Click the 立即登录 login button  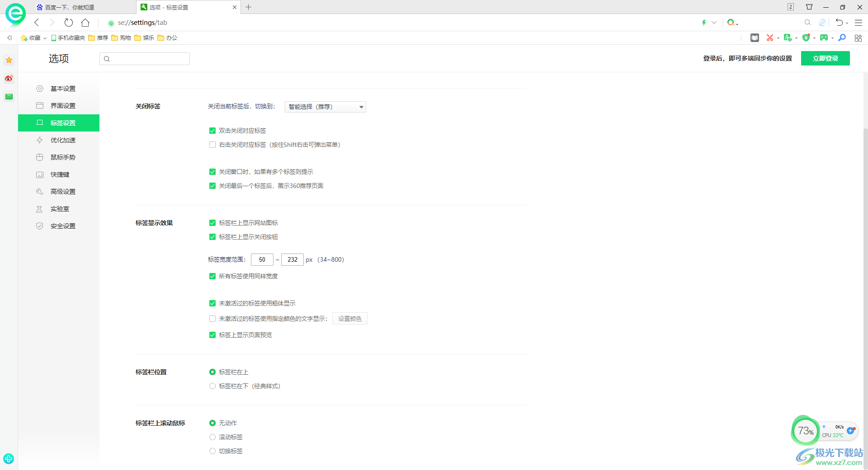(x=825, y=58)
